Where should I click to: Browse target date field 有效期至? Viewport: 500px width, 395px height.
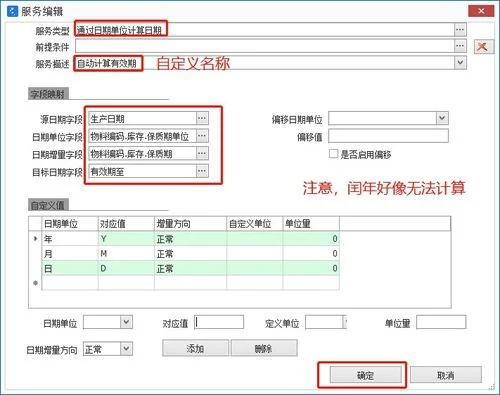(202, 171)
